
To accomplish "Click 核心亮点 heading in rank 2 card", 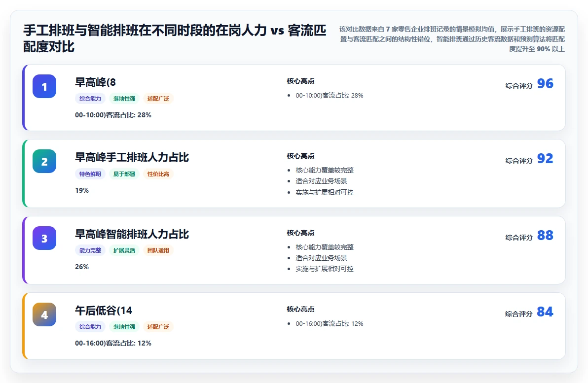I will pos(300,156).
